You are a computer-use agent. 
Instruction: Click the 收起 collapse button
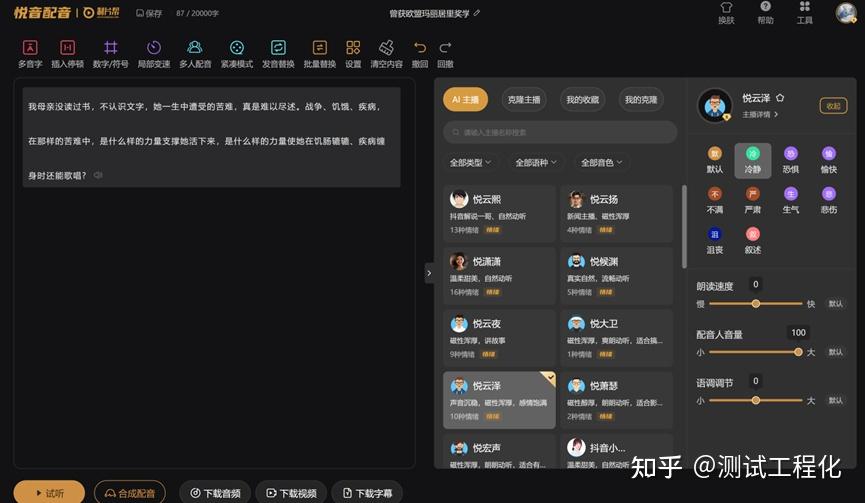pyautogui.click(x=833, y=106)
